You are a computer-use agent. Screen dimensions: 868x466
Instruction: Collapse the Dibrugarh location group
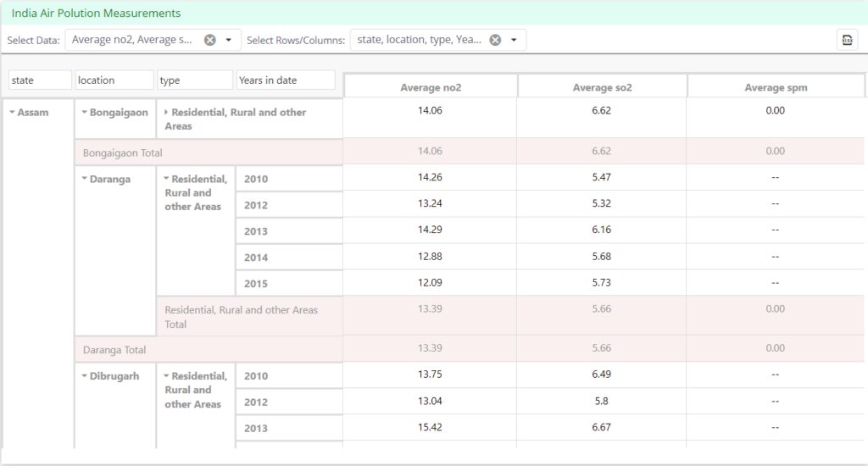84,376
